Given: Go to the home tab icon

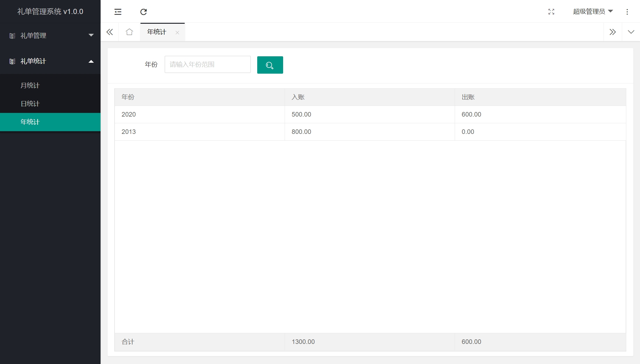Looking at the screenshot, I should 129,32.
